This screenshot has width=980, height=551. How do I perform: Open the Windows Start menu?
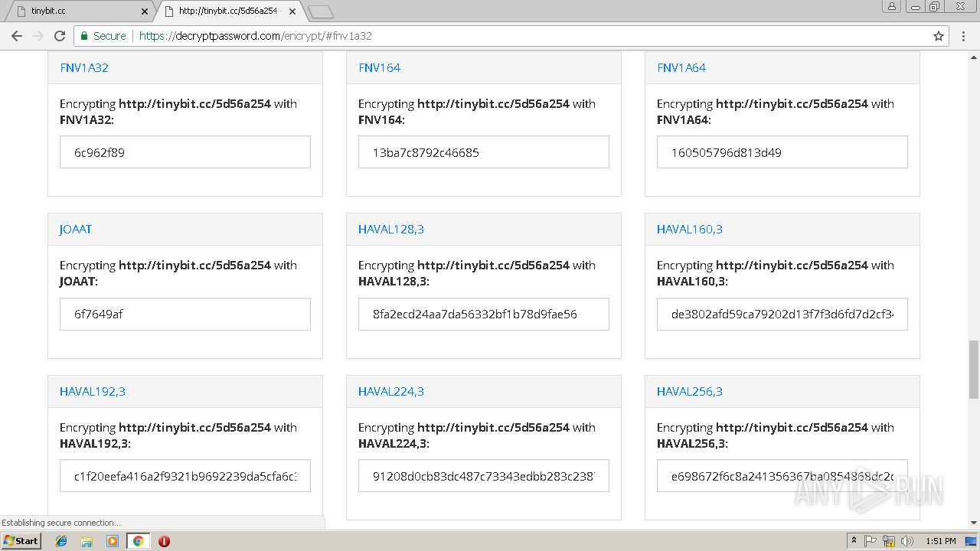pos(21,541)
